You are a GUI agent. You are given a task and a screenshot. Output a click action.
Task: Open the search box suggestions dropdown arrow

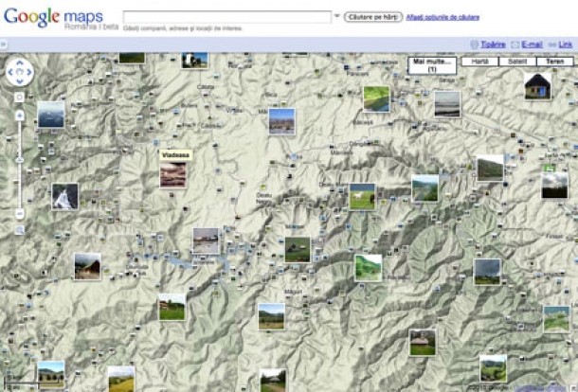pyautogui.click(x=336, y=16)
